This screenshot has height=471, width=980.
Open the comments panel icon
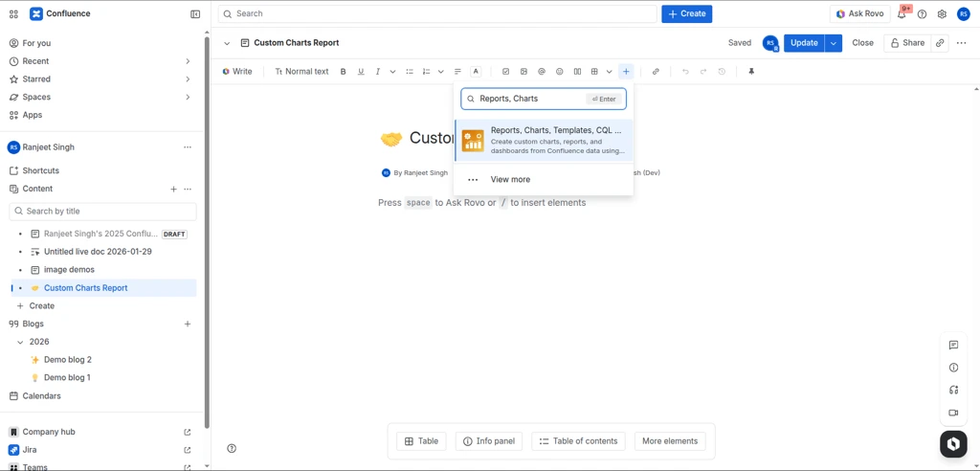click(953, 346)
